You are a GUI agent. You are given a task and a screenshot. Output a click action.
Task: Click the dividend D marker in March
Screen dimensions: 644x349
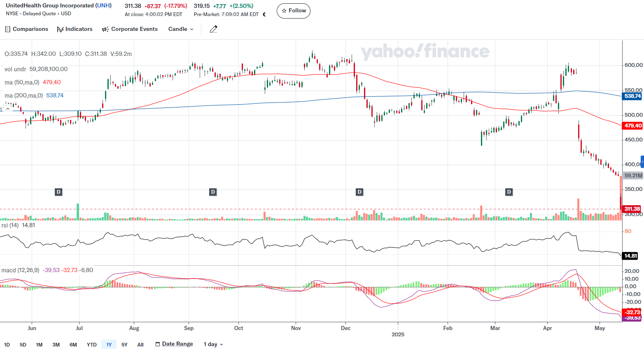[509, 192]
